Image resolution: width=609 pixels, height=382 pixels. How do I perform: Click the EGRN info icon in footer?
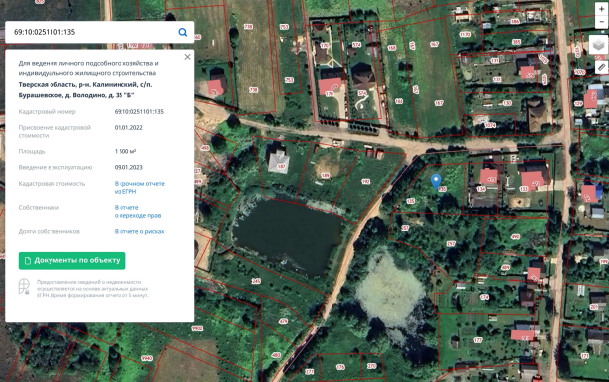24,286
